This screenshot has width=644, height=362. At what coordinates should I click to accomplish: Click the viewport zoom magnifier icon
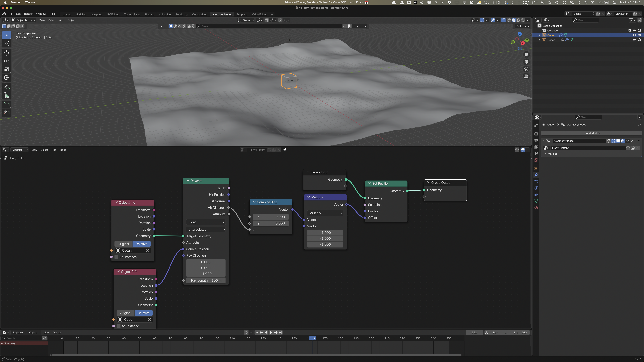[x=526, y=55]
